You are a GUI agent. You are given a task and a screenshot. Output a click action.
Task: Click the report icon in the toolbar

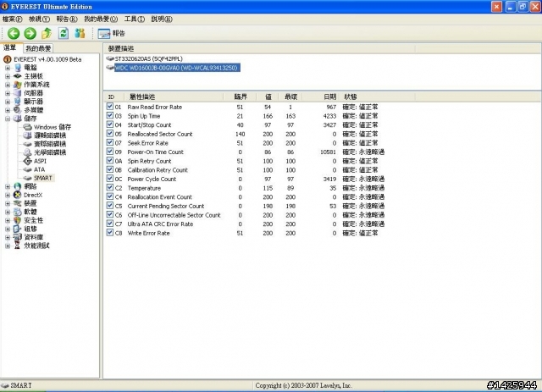pos(103,34)
